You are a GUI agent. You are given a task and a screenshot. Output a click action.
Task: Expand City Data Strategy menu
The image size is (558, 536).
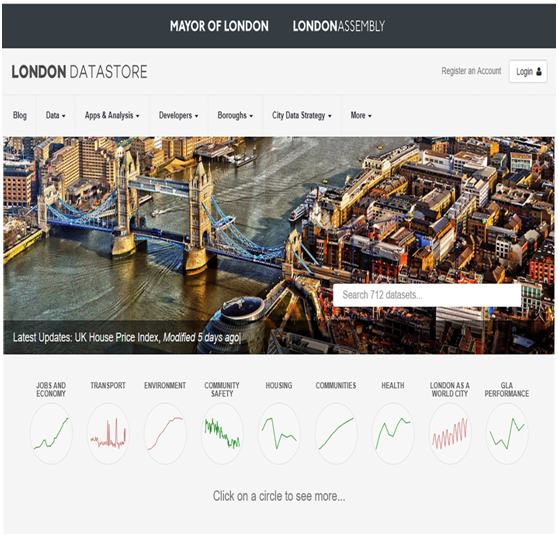pos(302,115)
